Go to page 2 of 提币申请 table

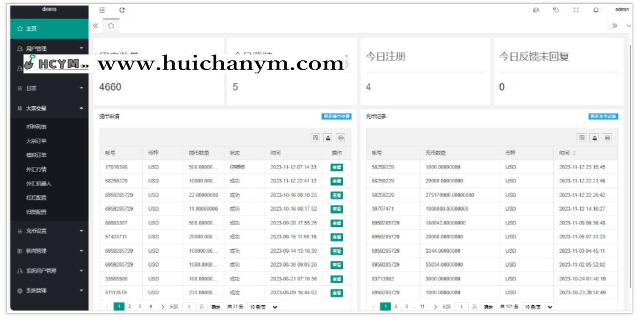(x=129, y=306)
